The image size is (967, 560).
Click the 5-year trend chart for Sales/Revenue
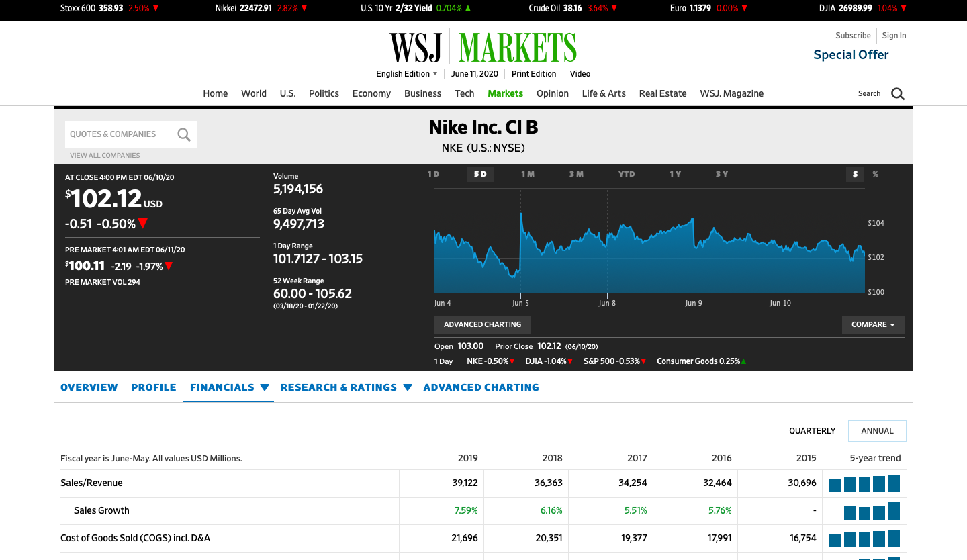pos(864,483)
